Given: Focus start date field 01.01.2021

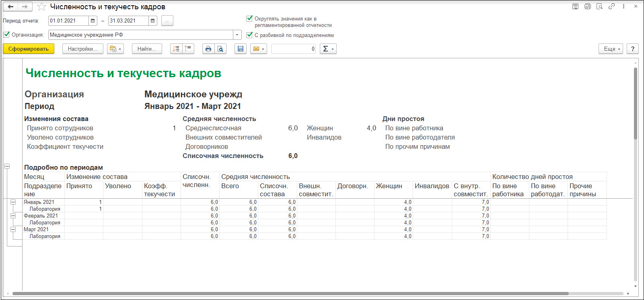Looking at the screenshot, I should click(68, 21).
